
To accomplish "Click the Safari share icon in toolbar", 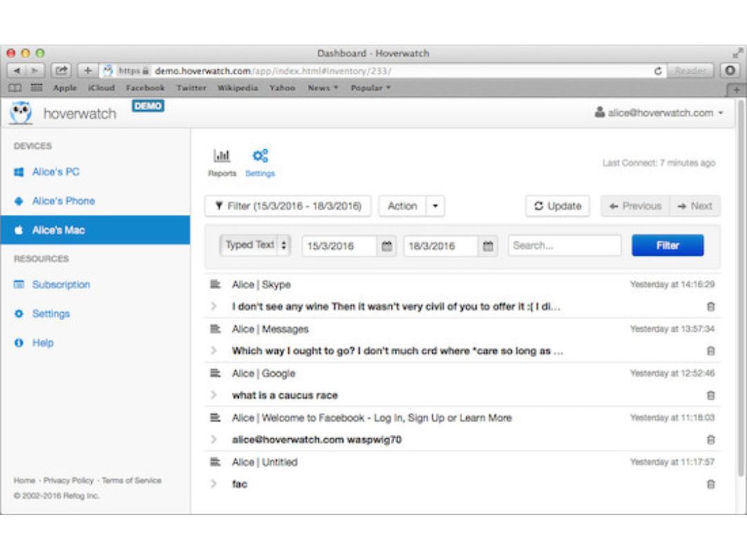I will (x=61, y=71).
